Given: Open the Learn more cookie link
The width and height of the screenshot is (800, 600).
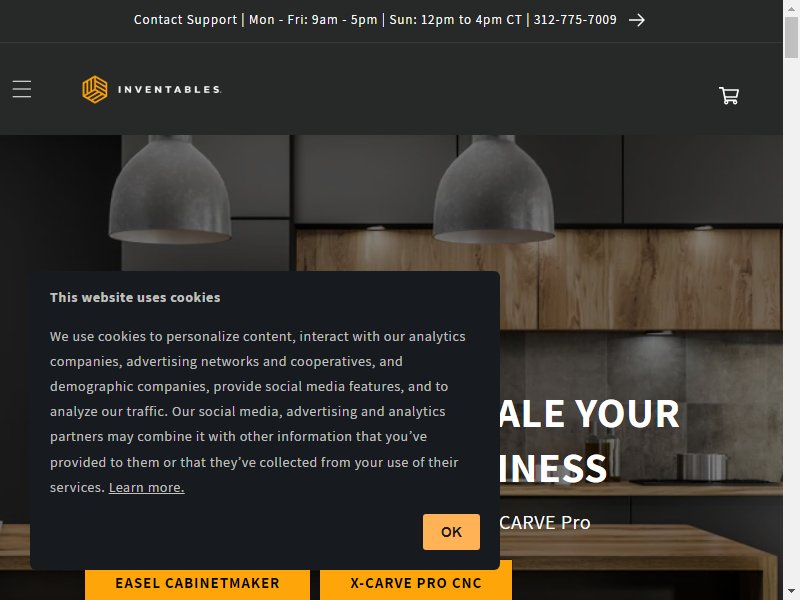Looking at the screenshot, I should click(146, 488).
